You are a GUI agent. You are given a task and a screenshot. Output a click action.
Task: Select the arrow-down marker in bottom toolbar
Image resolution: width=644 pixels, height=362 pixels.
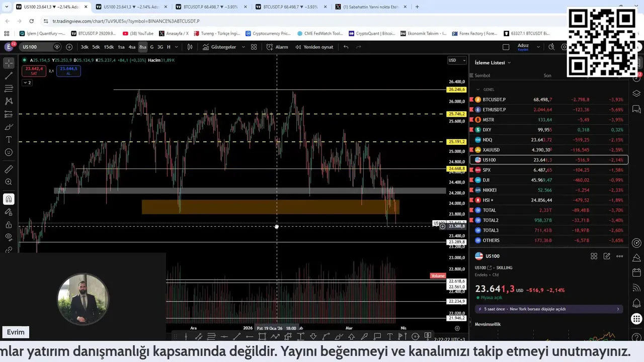313,336
